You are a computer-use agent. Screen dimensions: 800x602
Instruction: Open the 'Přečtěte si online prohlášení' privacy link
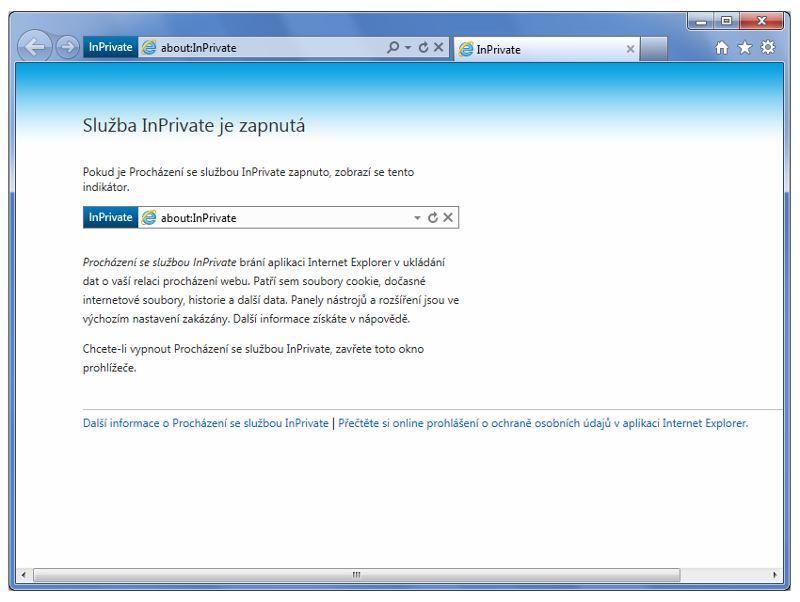coord(542,423)
